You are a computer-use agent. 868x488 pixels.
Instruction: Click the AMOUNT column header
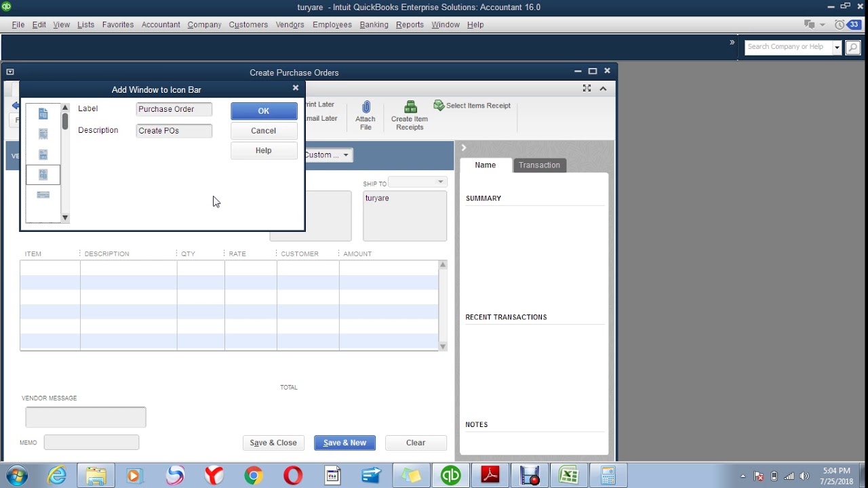[357, 254]
